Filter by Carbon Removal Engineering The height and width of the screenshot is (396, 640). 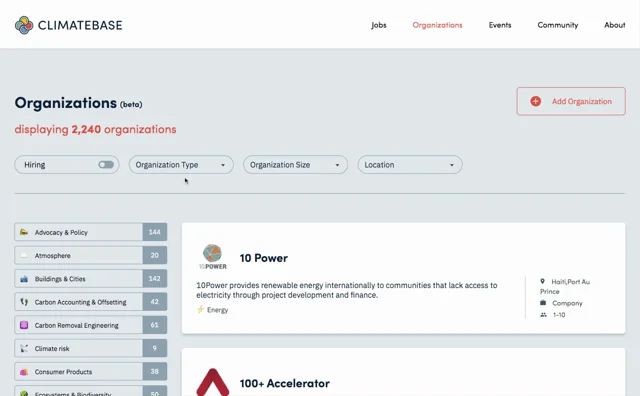point(91,325)
